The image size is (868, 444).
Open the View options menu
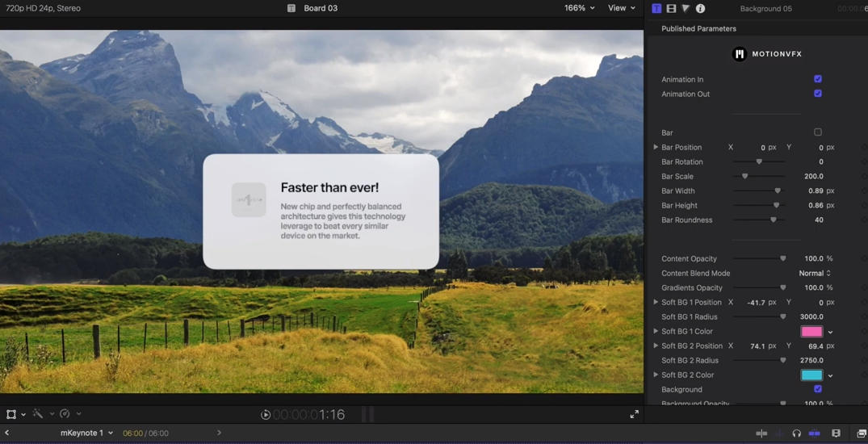pos(621,8)
